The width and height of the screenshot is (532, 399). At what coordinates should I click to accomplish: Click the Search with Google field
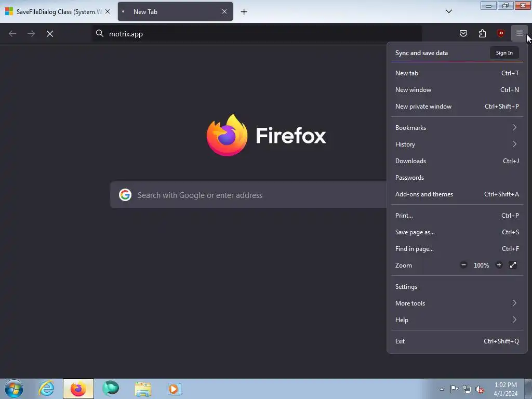point(248,195)
